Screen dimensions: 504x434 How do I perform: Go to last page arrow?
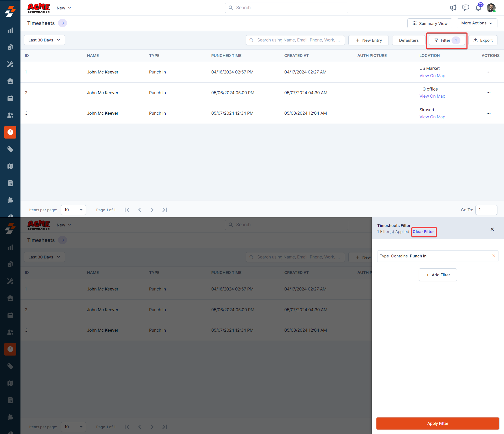165,210
